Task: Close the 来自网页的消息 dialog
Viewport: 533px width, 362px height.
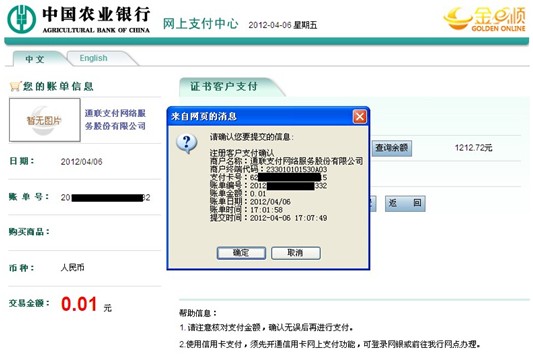Action: click(x=360, y=117)
